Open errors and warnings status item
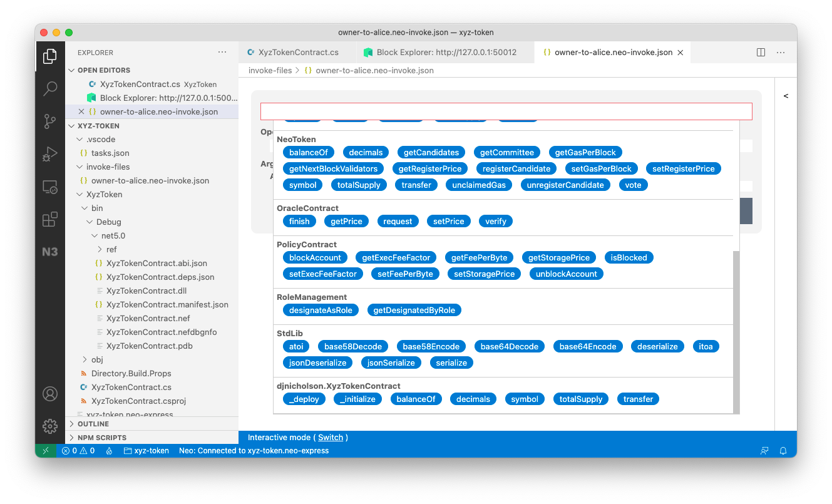The width and height of the screenshot is (832, 504). tap(78, 451)
